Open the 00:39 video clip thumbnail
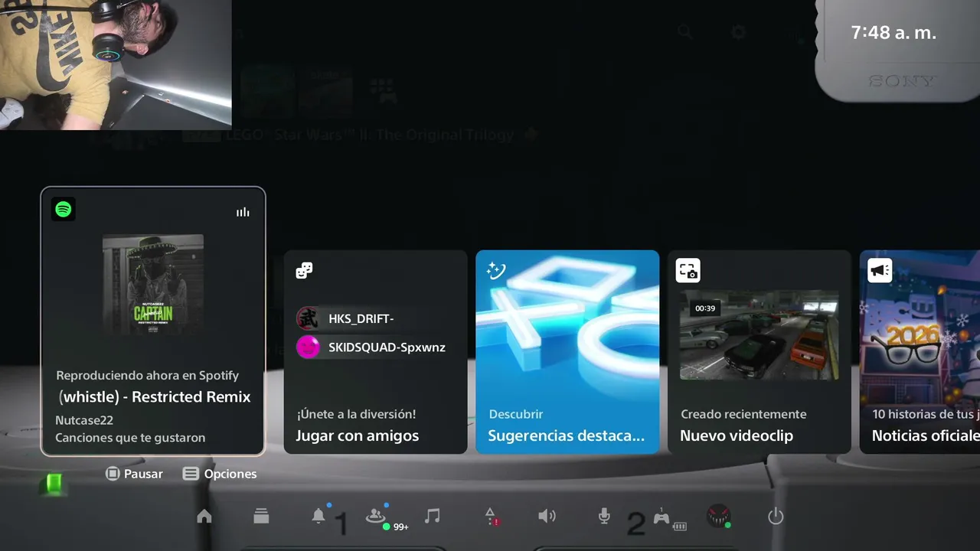This screenshot has width=980, height=551. coord(759,334)
